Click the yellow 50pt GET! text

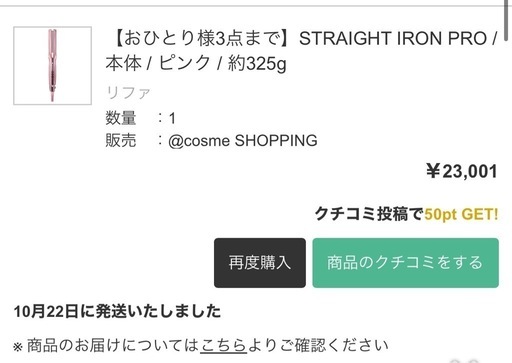pos(461,214)
